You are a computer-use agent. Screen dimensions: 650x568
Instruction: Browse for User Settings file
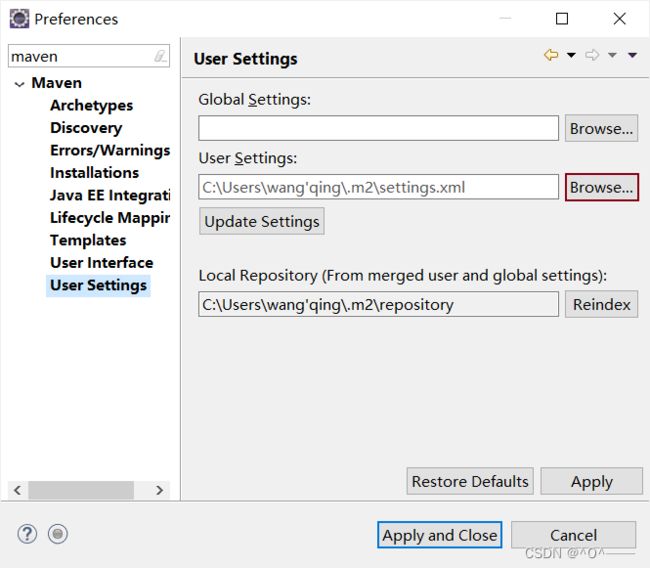coord(601,187)
